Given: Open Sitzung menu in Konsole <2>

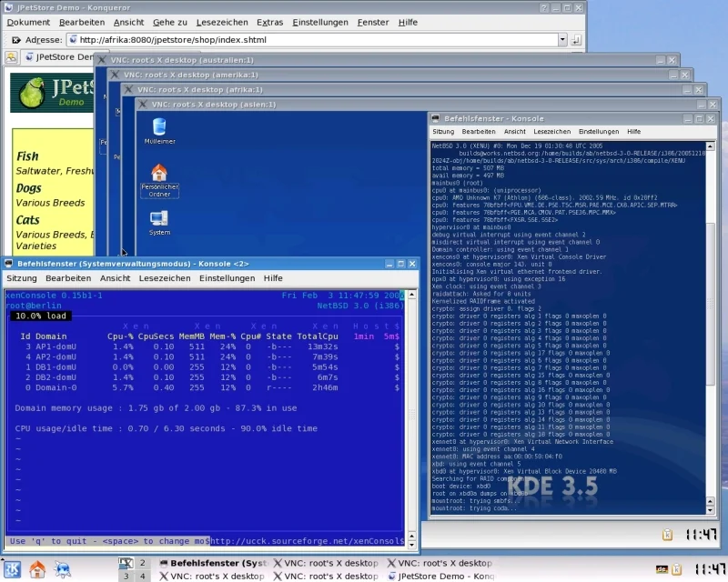Looking at the screenshot, I should pos(21,278).
